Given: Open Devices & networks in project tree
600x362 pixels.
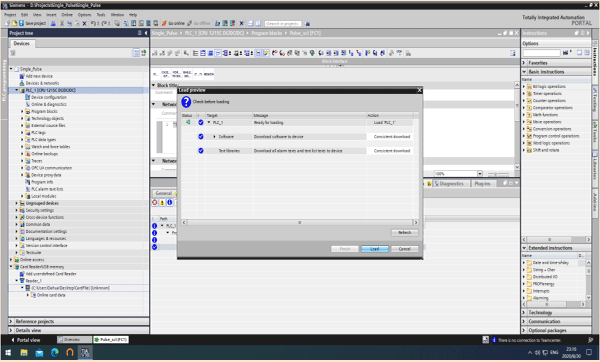Looking at the screenshot, I should click(x=42, y=83).
